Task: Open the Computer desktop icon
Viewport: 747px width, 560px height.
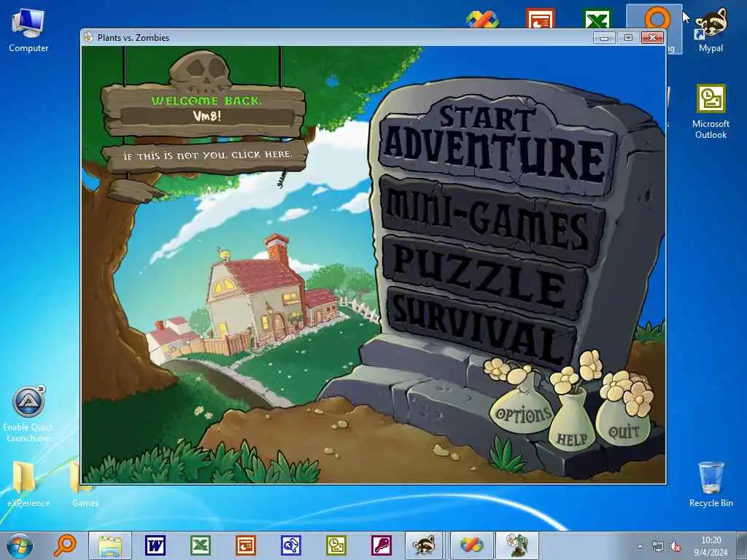Action: coord(28,31)
